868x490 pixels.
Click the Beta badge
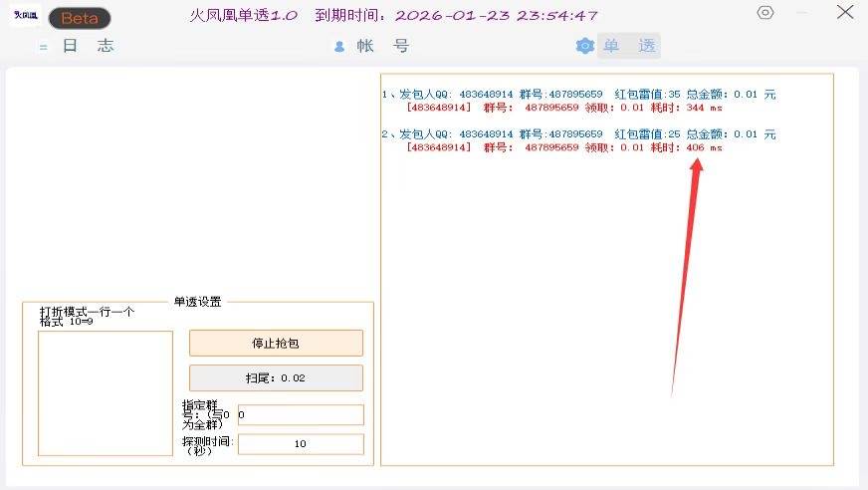click(x=80, y=18)
